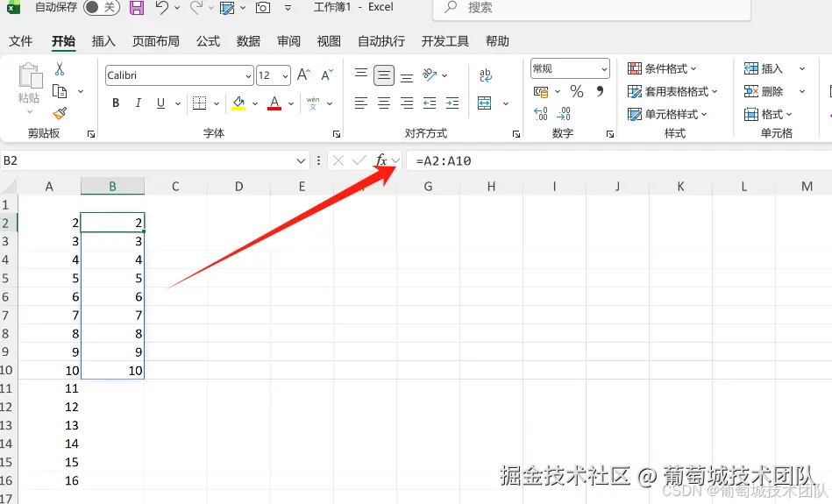Open the Cell Styles (单元格样式) menu

click(667, 114)
